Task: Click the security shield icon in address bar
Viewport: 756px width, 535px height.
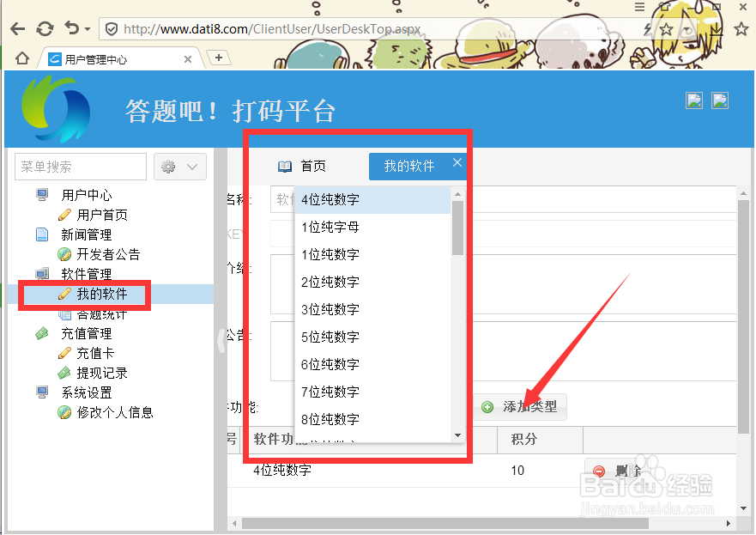Action: coord(112,29)
